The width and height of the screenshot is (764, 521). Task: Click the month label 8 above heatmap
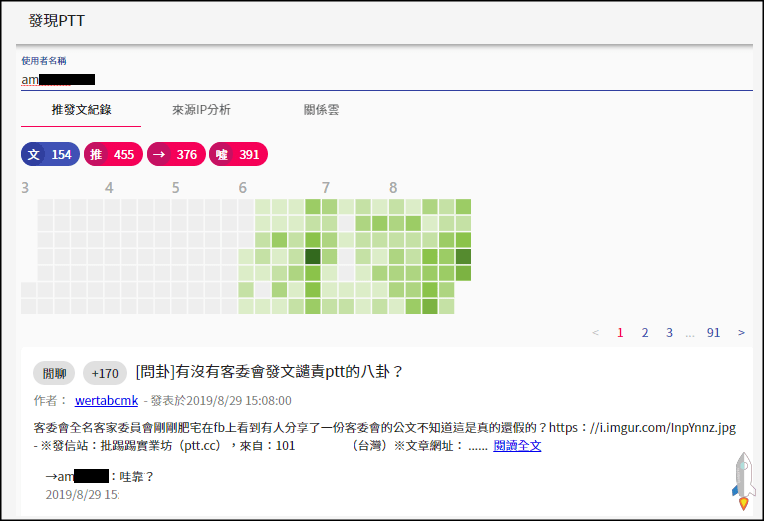click(x=393, y=188)
